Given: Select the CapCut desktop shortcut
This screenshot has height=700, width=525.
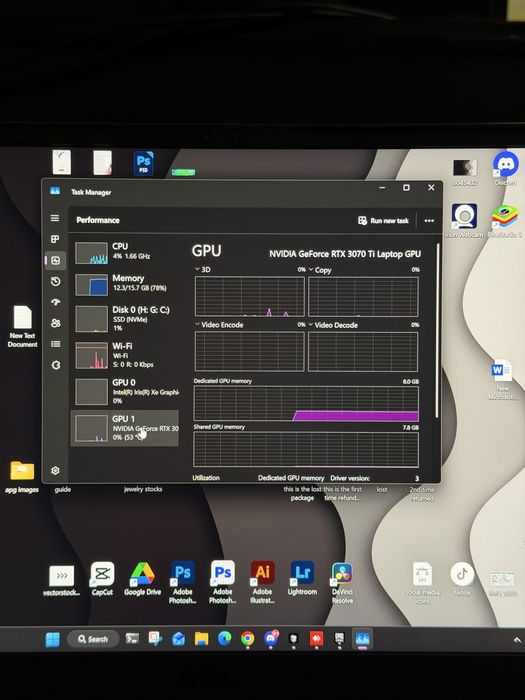Looking at the screenshot, I should coord(102,579).
